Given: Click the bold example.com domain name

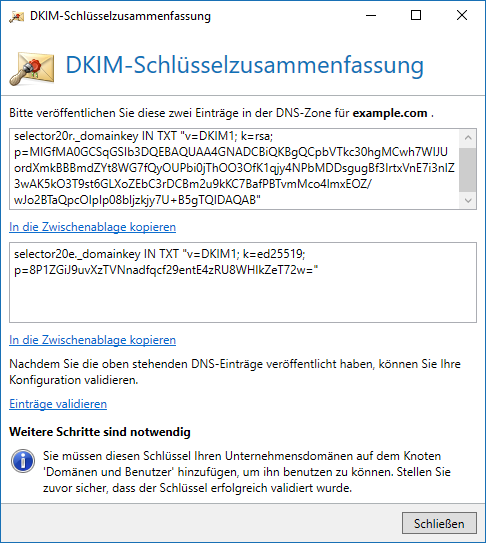Looking at the screenshot, I should tap(390, 113).
